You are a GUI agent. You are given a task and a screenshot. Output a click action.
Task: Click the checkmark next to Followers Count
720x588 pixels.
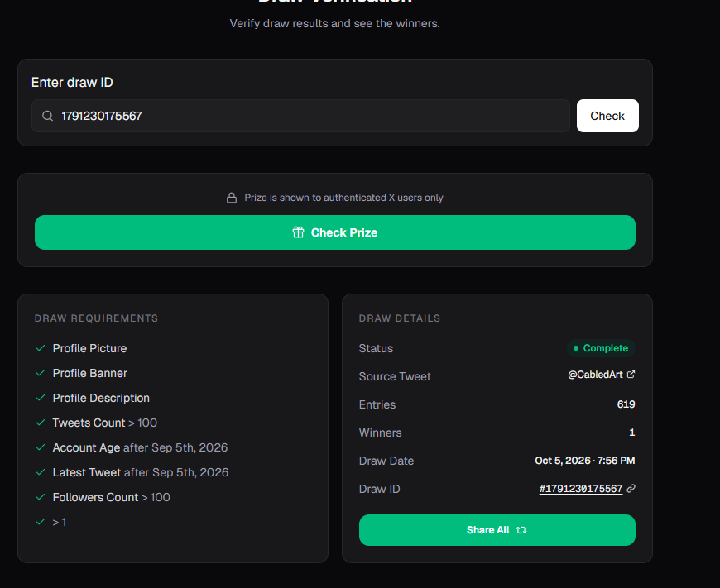click(x=41, y=497)
